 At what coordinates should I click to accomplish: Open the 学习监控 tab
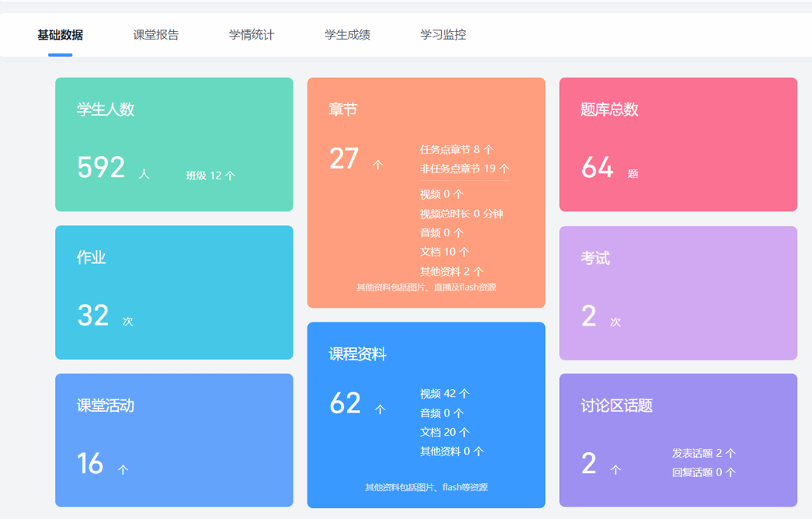click(x=443, y=35)
